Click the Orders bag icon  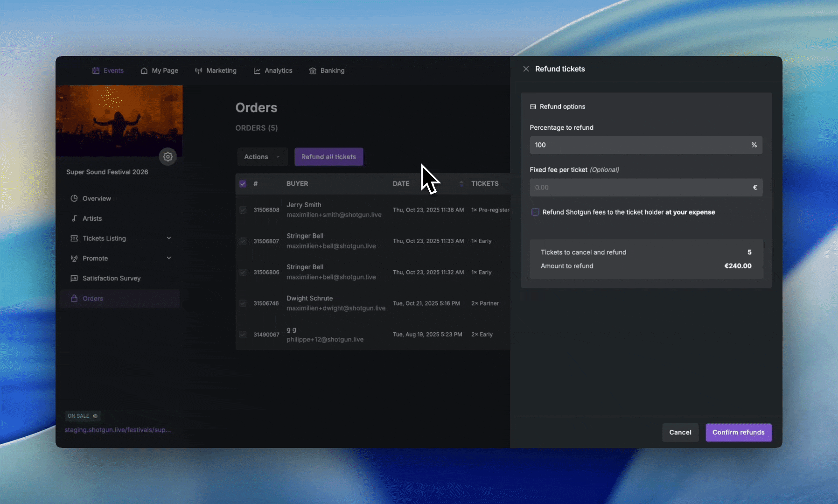[x=74, y=299]
